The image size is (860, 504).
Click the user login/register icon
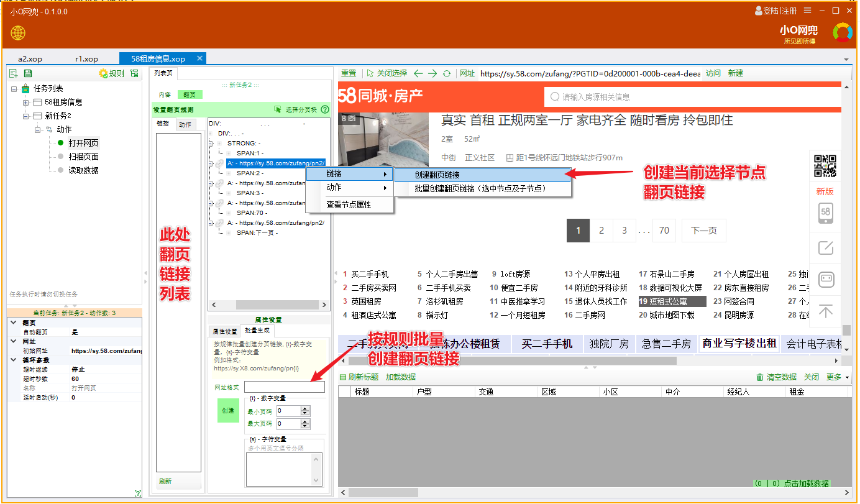(758, 11)
